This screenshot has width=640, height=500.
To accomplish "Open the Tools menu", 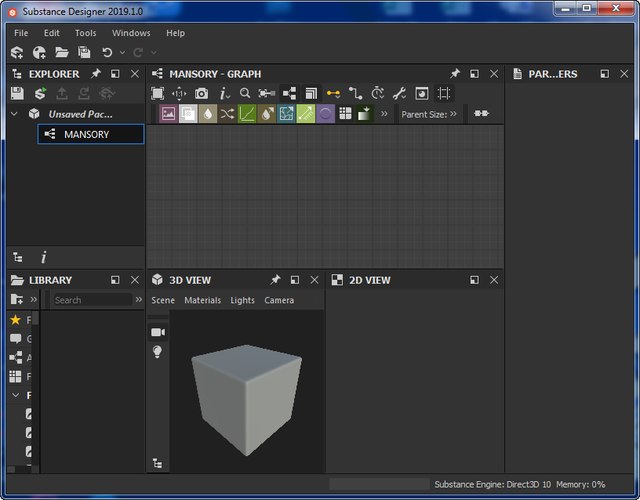I will coord(85,33).
